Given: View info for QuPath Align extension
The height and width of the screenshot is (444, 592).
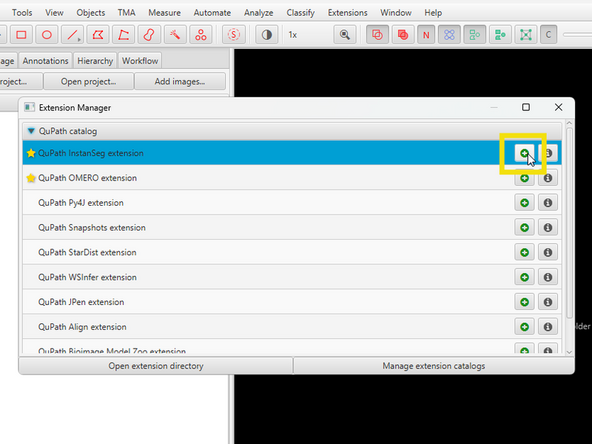Looking at the screenshot, I should [548, 327].
